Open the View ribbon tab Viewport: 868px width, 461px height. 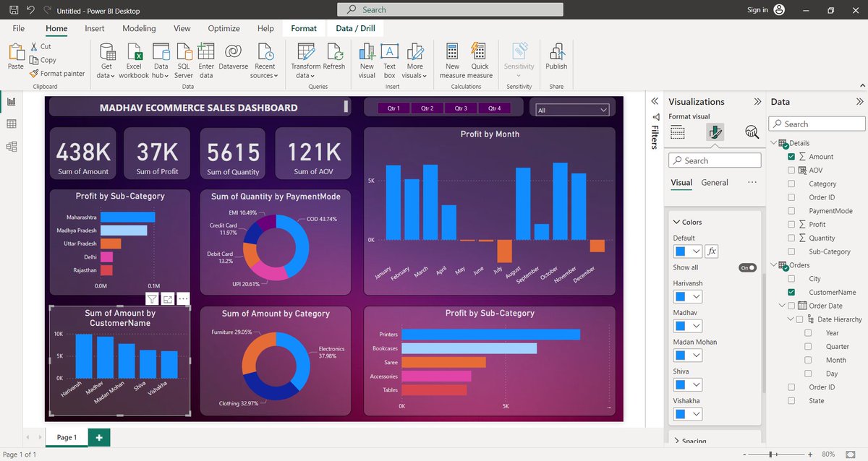coord(182,28)
